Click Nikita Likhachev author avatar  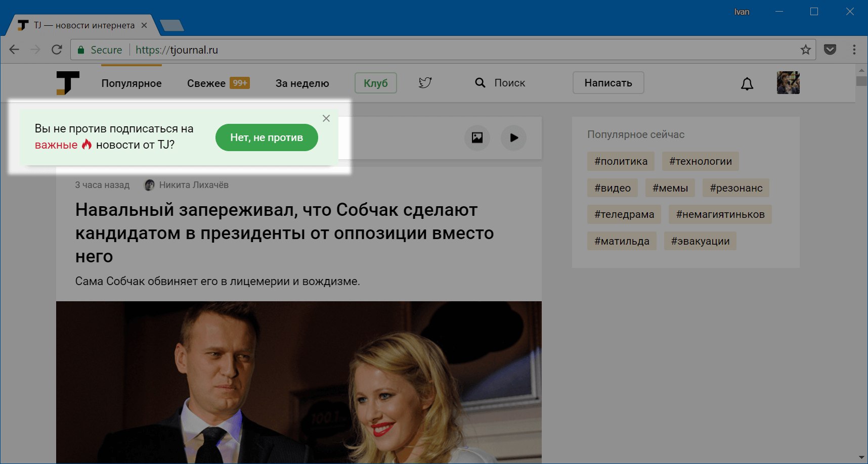pos(149,185)
